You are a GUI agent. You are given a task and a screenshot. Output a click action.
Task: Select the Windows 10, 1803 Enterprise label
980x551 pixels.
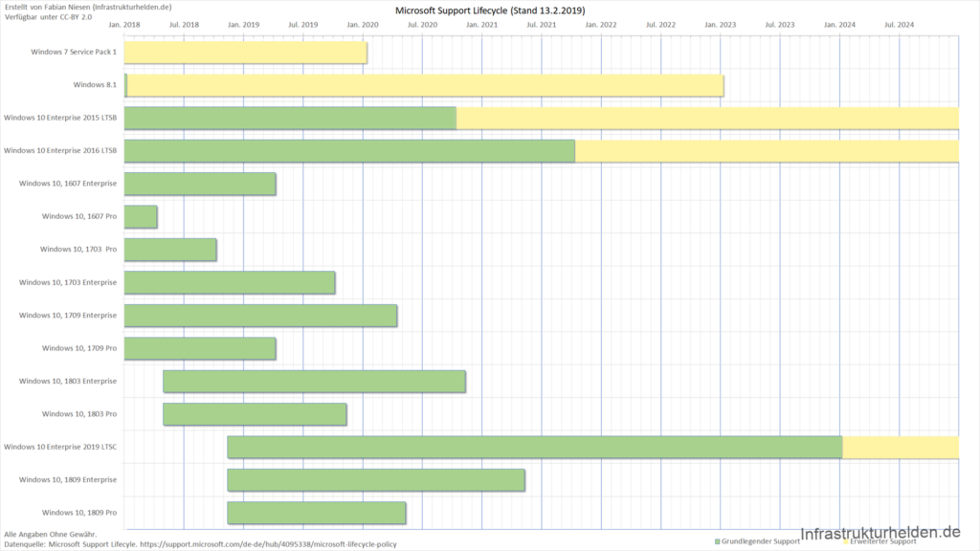[x=68, y=381]
